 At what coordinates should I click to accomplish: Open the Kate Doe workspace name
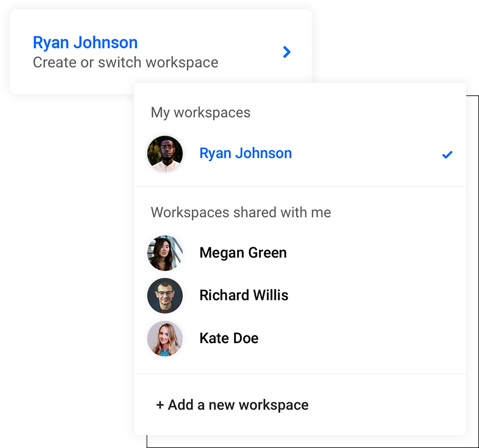pyautogui.click(x=229, y=338)
